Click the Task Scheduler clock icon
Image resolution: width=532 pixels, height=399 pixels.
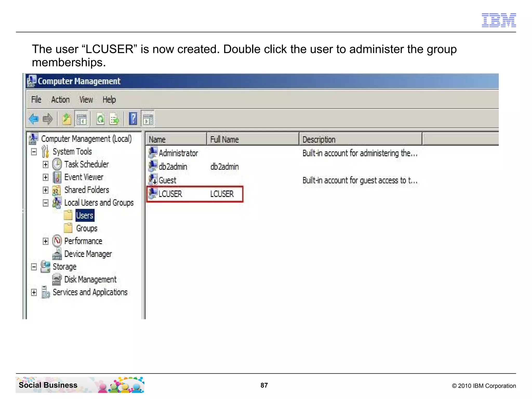point(57,164)
